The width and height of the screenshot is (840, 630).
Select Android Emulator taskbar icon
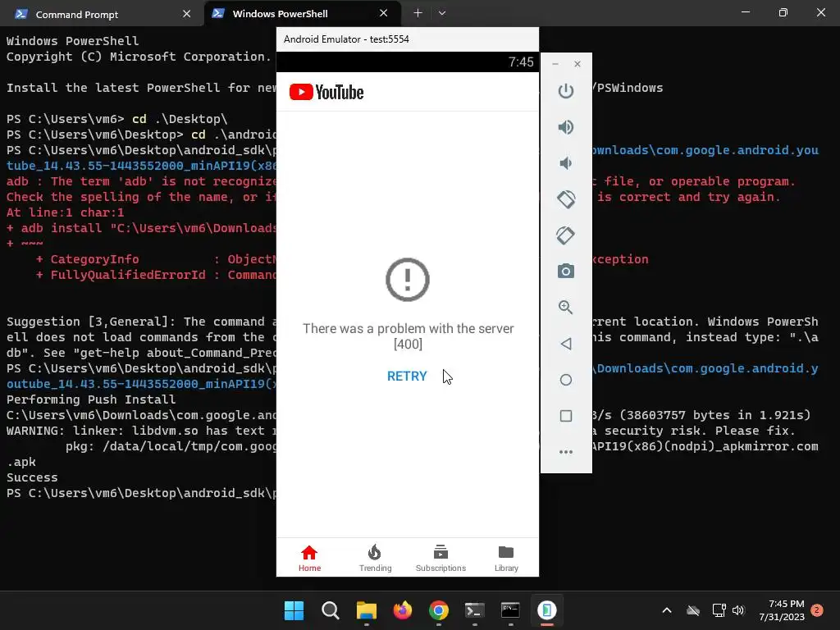[x=547, y=610]
